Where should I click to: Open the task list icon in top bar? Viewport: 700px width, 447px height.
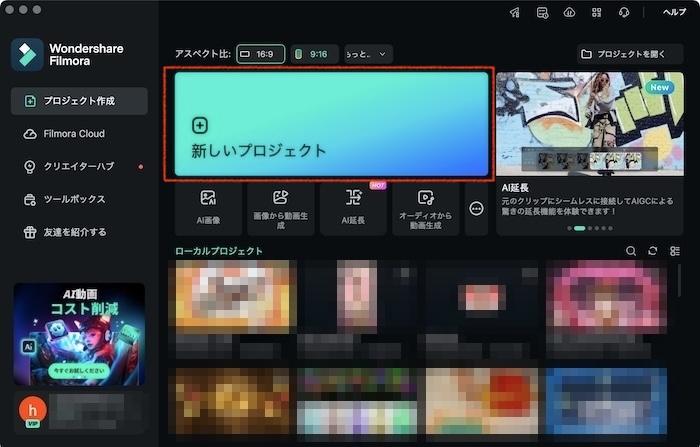pyautogui.click(x=542, y=13)
